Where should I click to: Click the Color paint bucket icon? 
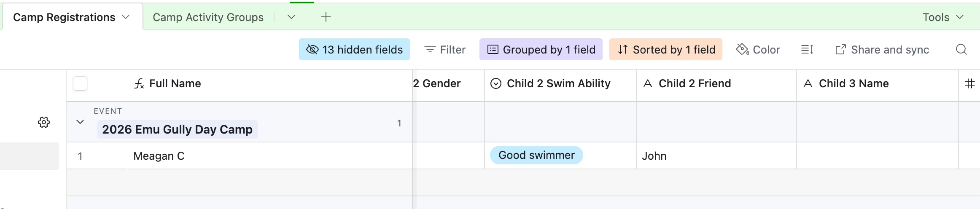pyautogui.click(x=742, y=49)
